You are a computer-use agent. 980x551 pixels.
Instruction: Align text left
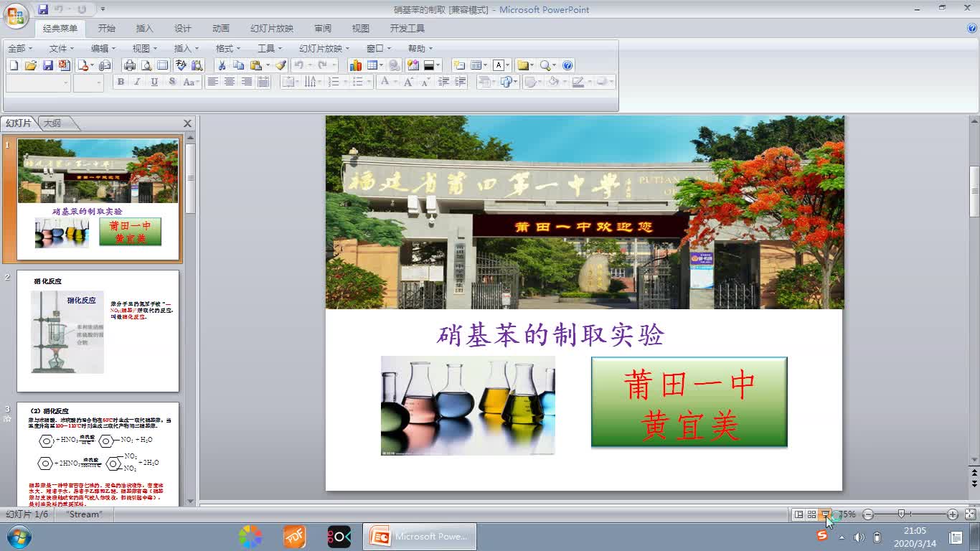(212, 83)
